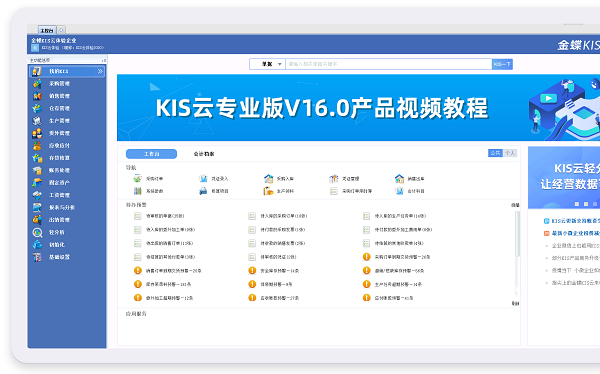This screenshot has height=374, width=600.
Task: Open the 我的KIS module in sidebar
Action: pyautogui.click(x=67, y=71)
